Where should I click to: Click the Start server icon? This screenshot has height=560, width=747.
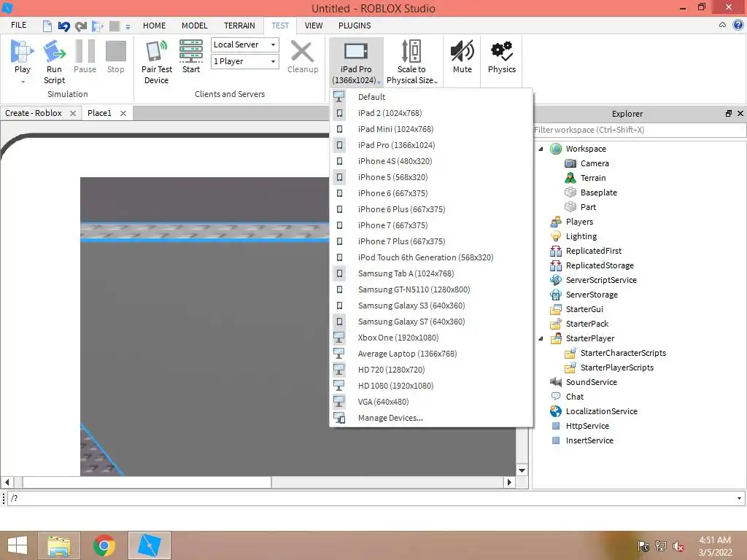coord(191,52)
